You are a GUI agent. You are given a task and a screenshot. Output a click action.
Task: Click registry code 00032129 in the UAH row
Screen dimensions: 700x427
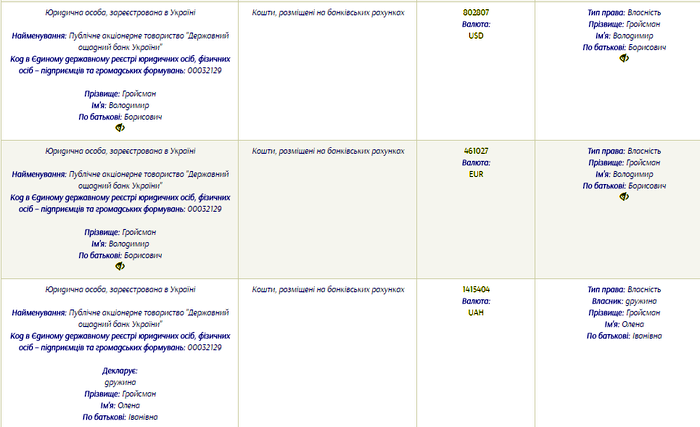click(x=204, y=347)
